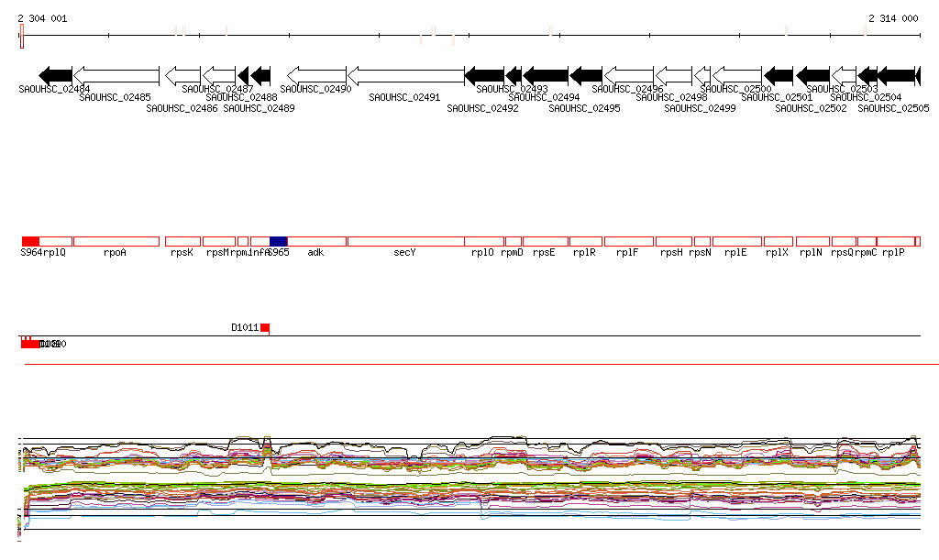This screenshot has width=939, height=560.
Task: Click the SAOUHSC_02486 white gene arrow
Action: (x=182, y=76)
